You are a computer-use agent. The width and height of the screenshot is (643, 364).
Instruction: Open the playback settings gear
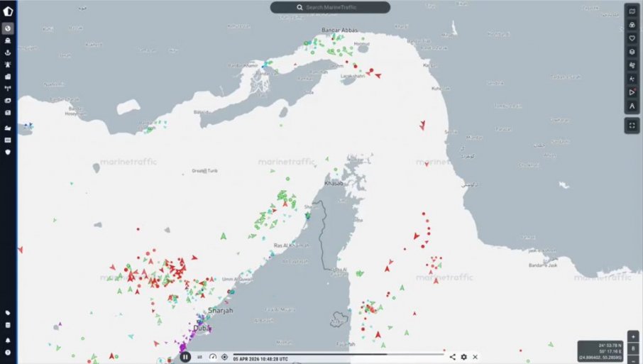click(x=464, y=357)
